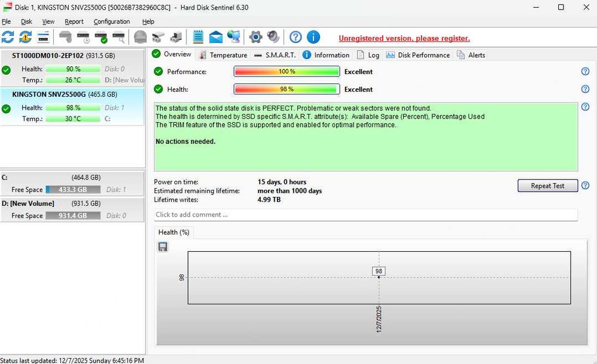The image size is (597, 364).
Task: Click the green check icon beside Health label
Action: pos(158,89)
